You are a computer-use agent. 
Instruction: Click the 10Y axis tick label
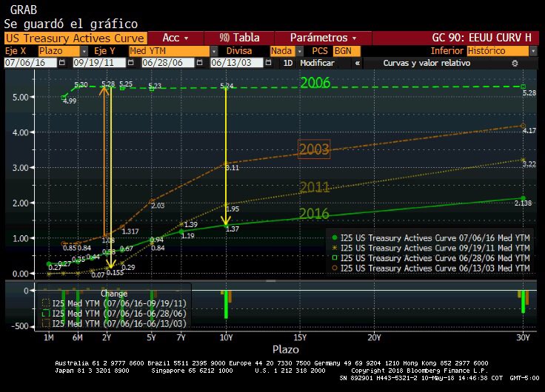(227, 337)
